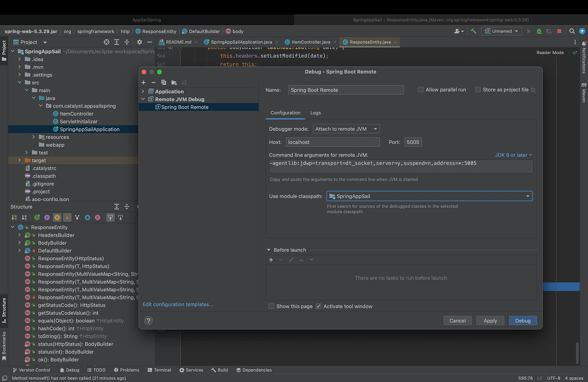Open help for the Debug dialog

pyautogui.click(x=148, y=321)
